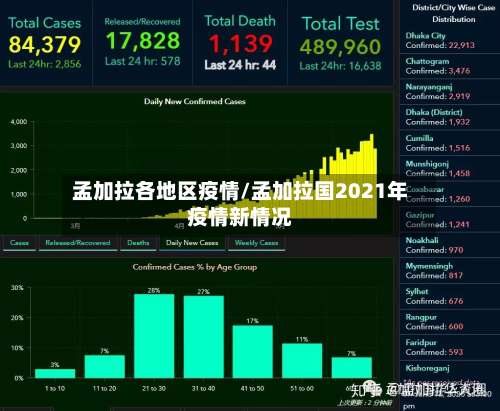The image size is (500, 411).
Task: Select the Munshigonj district entry
Action: [450, 168]
